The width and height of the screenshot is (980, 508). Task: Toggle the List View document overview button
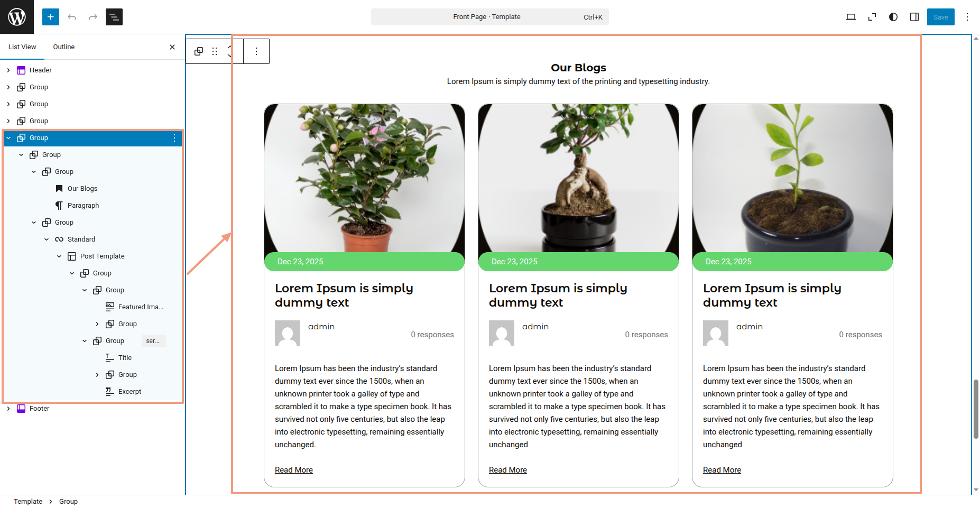pos(114,17)
